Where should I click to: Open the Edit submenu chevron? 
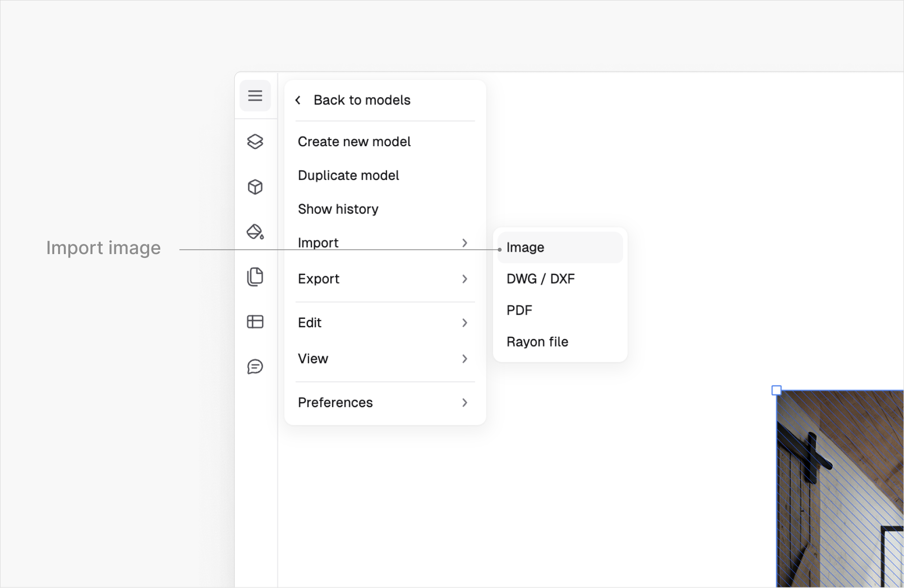click(464, 323)
